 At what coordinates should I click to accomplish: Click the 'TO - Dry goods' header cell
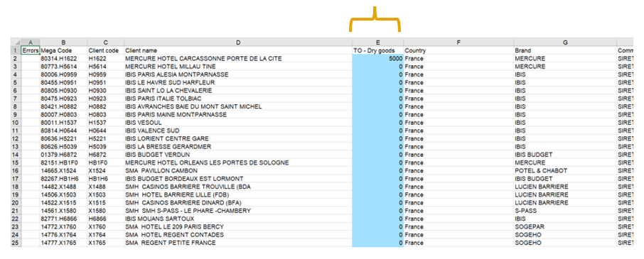click(x=378, y=50)
